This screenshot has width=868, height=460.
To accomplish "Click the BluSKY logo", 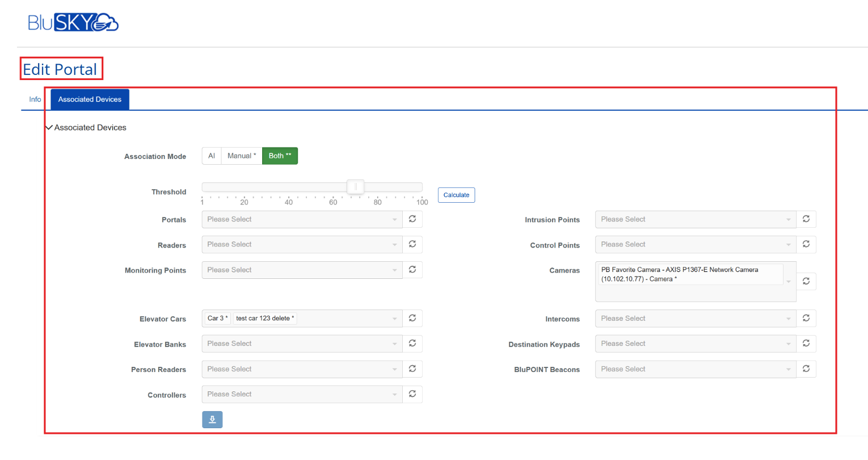I will point(73,22).
